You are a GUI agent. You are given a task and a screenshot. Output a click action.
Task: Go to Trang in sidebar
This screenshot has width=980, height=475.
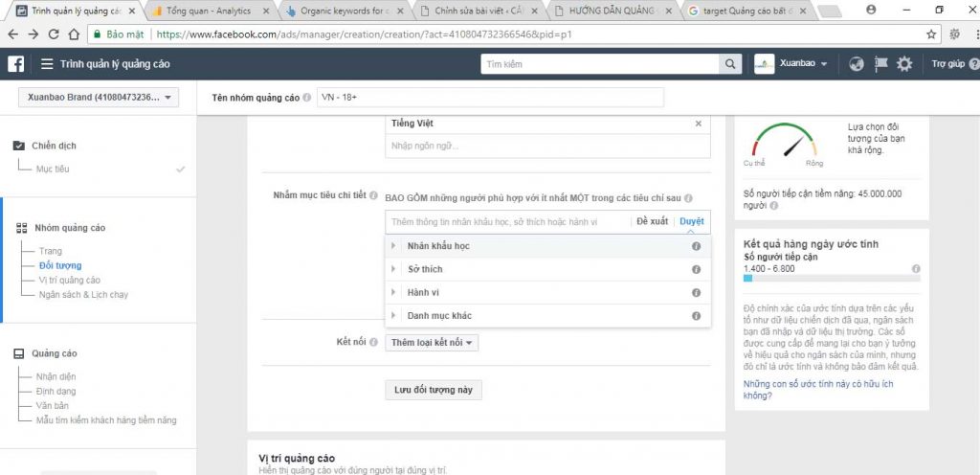[51, 251]
